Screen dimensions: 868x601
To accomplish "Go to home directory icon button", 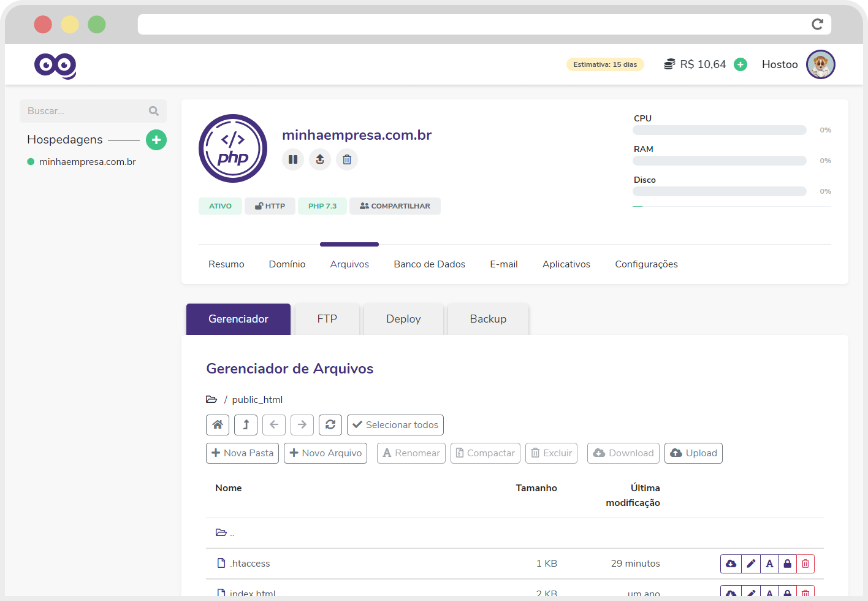I will click(218, 425).
